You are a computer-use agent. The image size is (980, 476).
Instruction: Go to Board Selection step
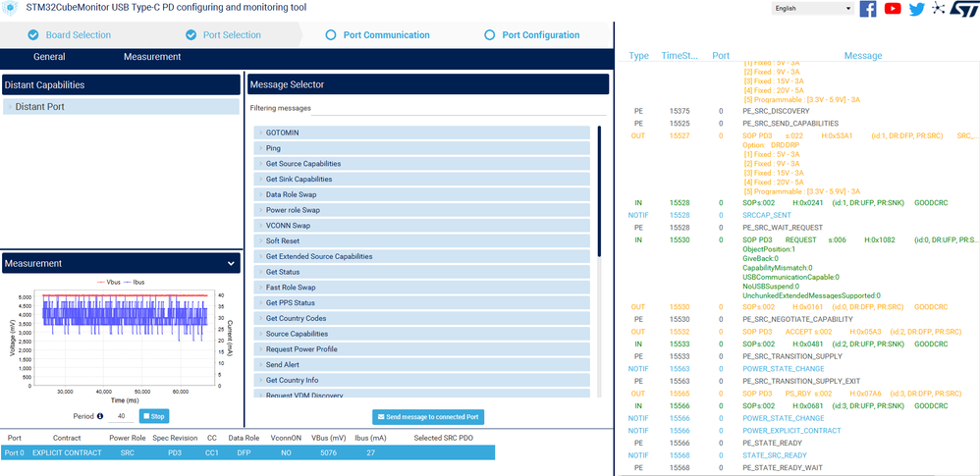pyautogui.click(x=70, y=35)
